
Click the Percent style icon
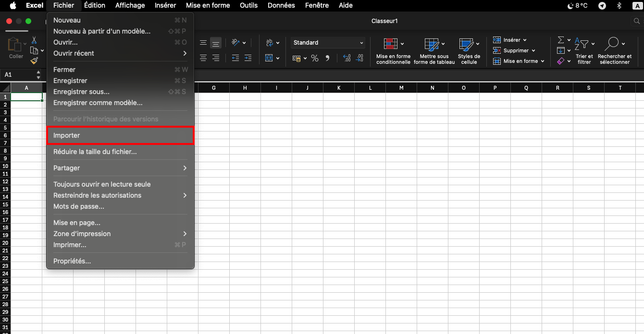[315, 58]
